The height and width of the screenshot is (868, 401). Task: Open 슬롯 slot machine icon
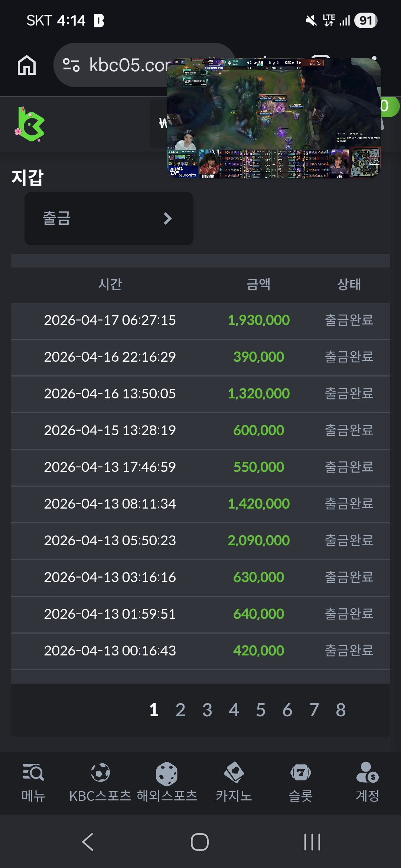pyautogui.click(x=301, y=773)
